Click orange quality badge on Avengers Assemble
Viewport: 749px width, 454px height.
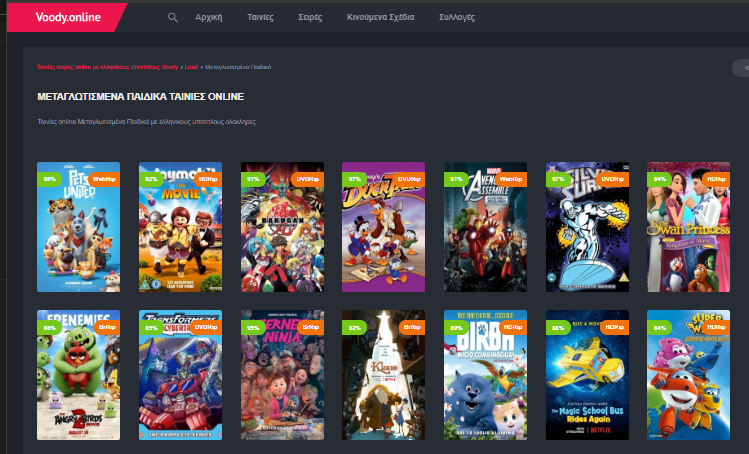[x=511, y=179]
